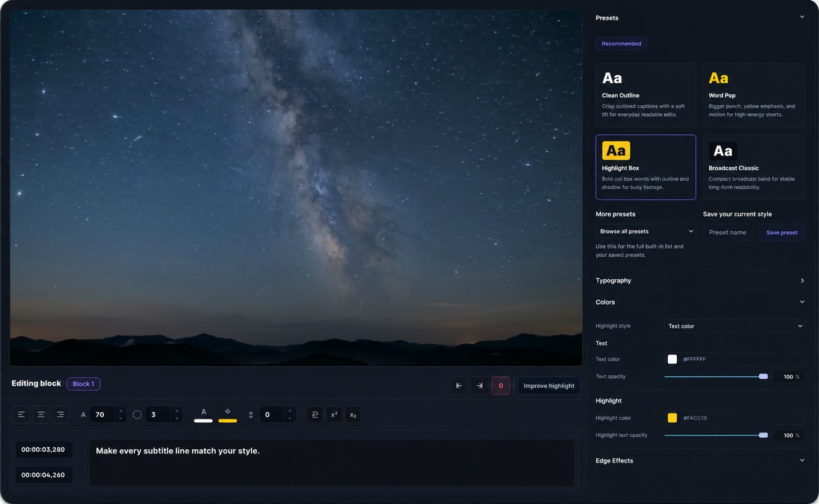Click the shift-to-start arrow icon
This screenshot has height=504, width=819.
(459, 385)
